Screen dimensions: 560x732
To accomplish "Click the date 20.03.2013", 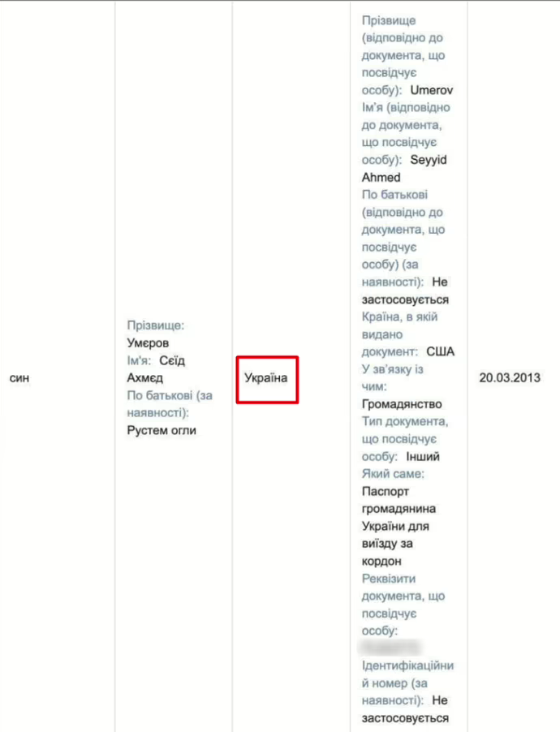I will pos(509,378).
